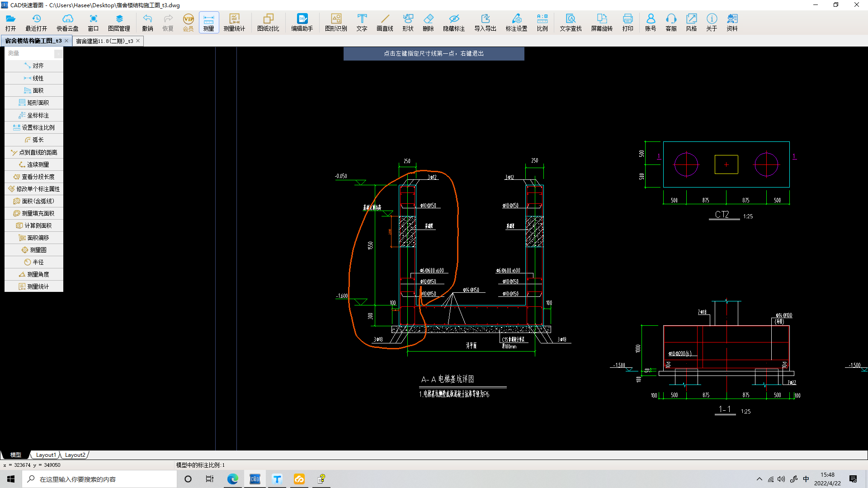Choose 弧长 arc length measurement
The width and height of the screenshot is (868, 488).
pos(34,140)
